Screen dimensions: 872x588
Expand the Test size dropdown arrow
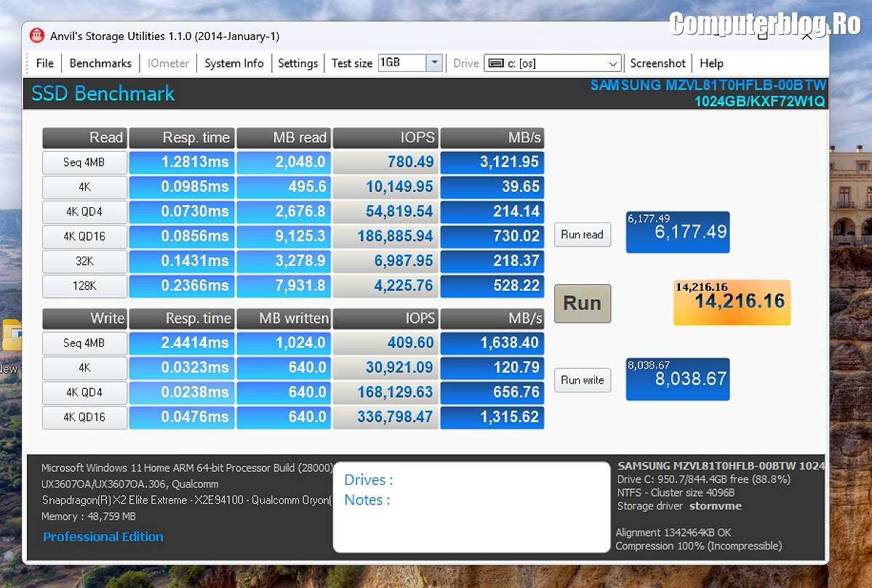[x=434, y=63]
